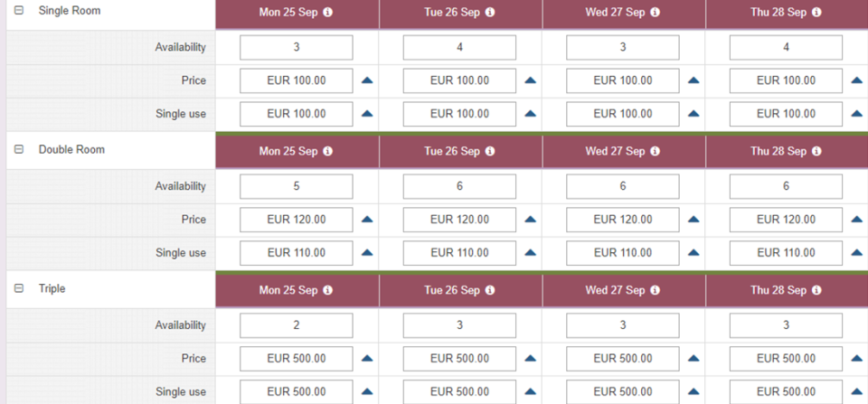Edit Double Room price for Wed 27 Sep

point(623,220)
